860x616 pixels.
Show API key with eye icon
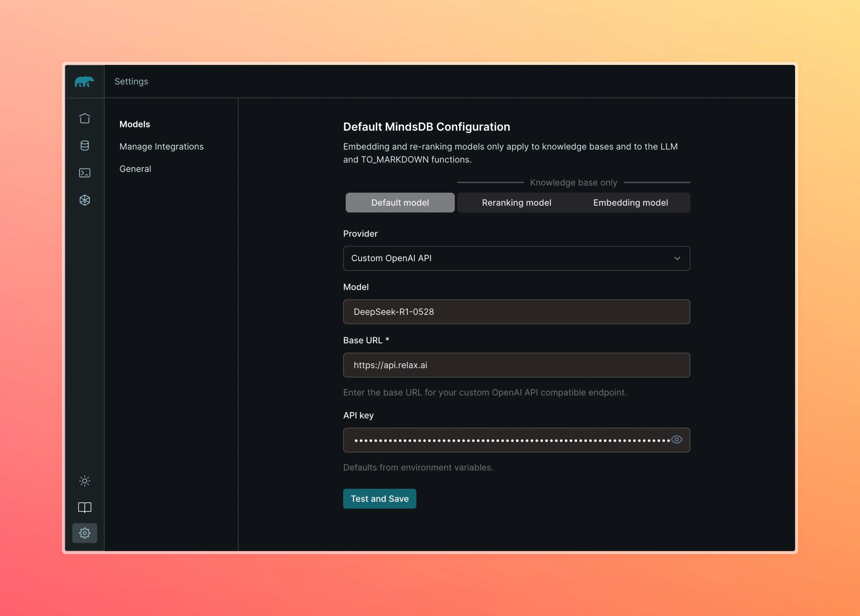(676, 440)
